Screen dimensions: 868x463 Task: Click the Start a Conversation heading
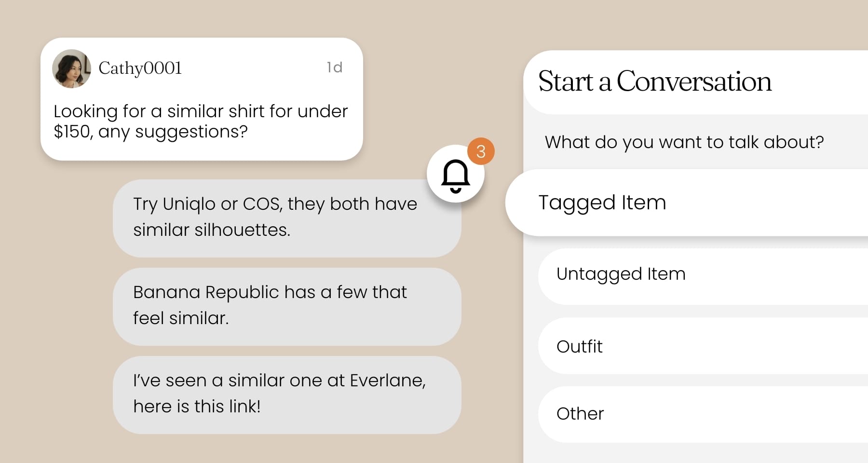654,81
